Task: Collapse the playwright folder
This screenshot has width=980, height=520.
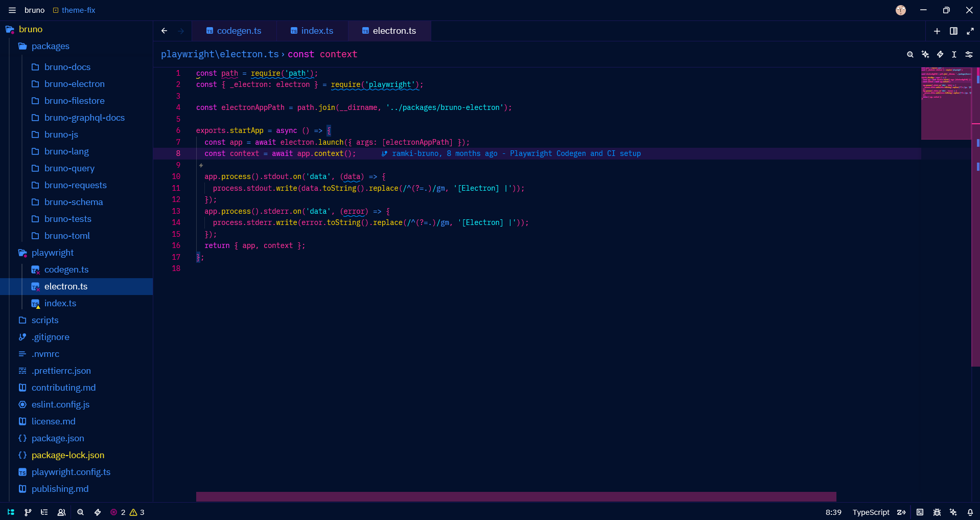Action: (52, 253)
